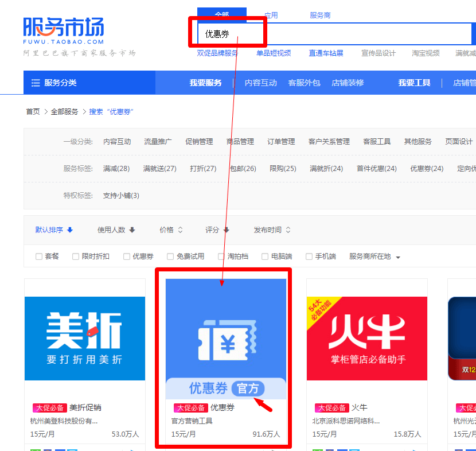
Task: Open the 服务分类 hamburger menu icon
Action: pyautogui.click(x=36, y=83)
